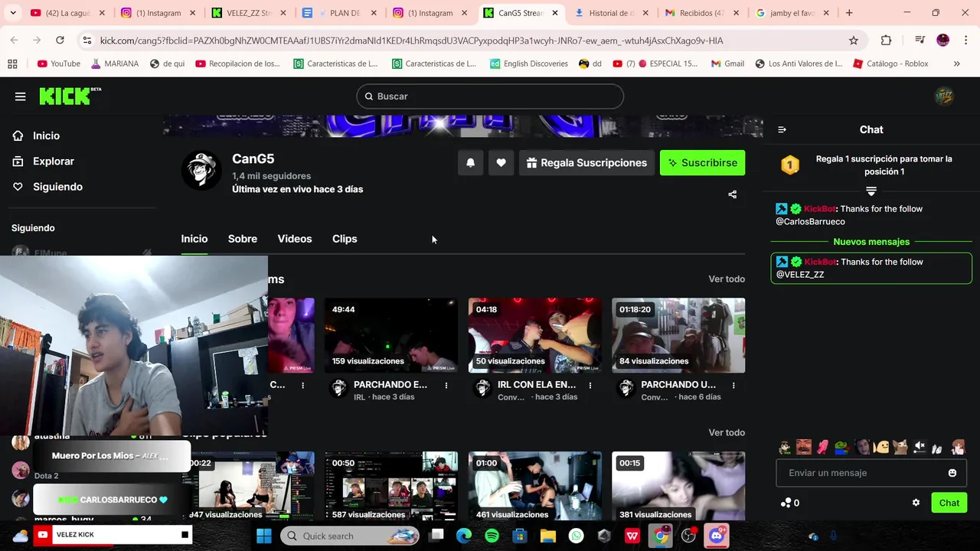The image size is (980, 551).
Task: Open Siguiendo in the left sidebar
Action: 57,187
